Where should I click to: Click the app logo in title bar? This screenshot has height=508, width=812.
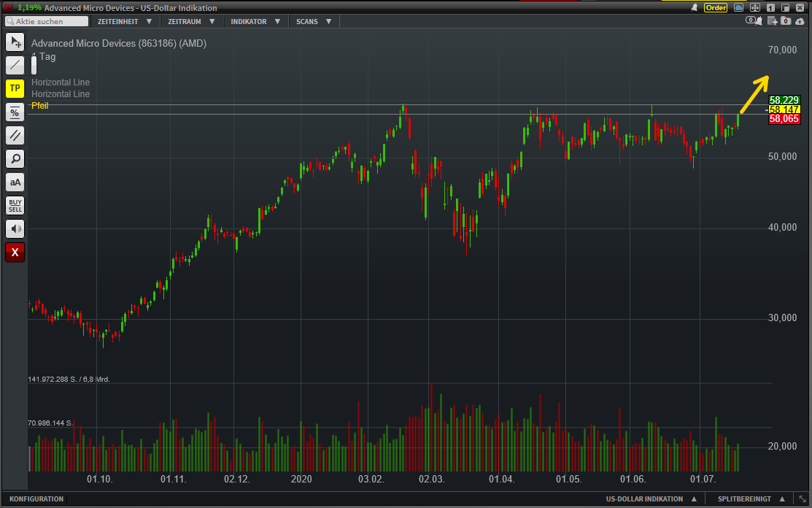click(x=8, y=7)
